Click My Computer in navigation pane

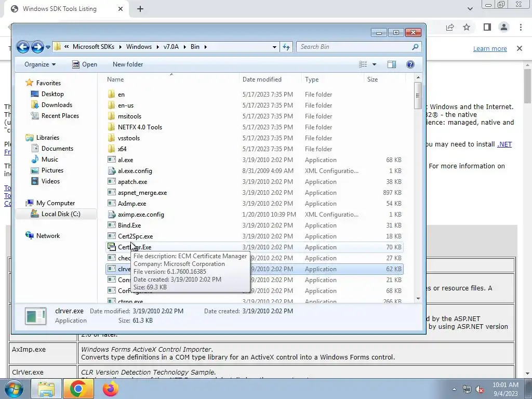pos(50,203)
